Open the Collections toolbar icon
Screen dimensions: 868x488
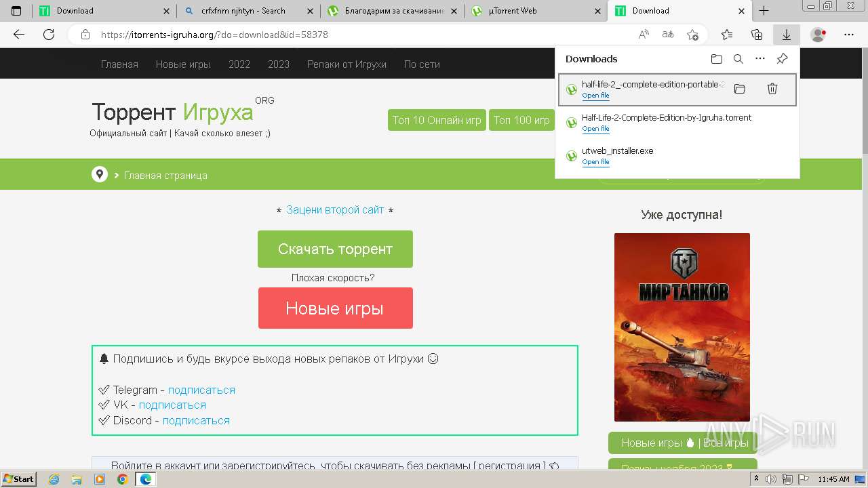757,35
